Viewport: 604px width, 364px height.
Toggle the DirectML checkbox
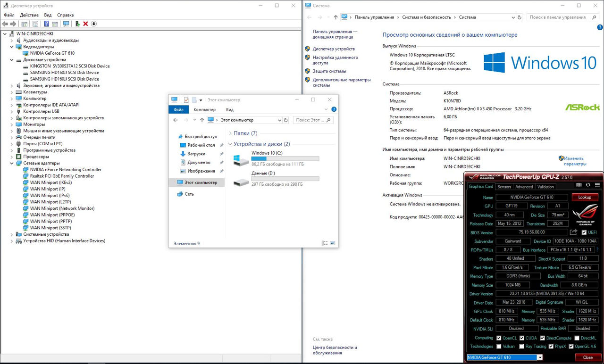577,338
